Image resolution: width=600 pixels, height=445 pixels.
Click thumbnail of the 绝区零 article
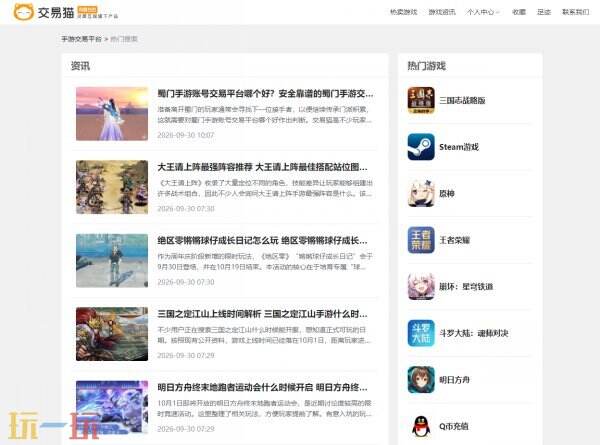(112, 261)
